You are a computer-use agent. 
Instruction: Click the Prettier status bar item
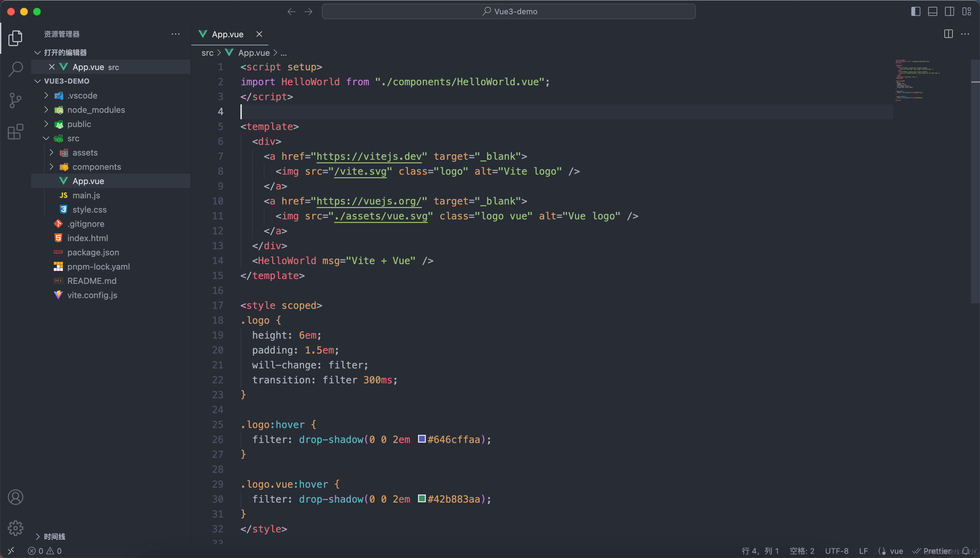(932, 551)
